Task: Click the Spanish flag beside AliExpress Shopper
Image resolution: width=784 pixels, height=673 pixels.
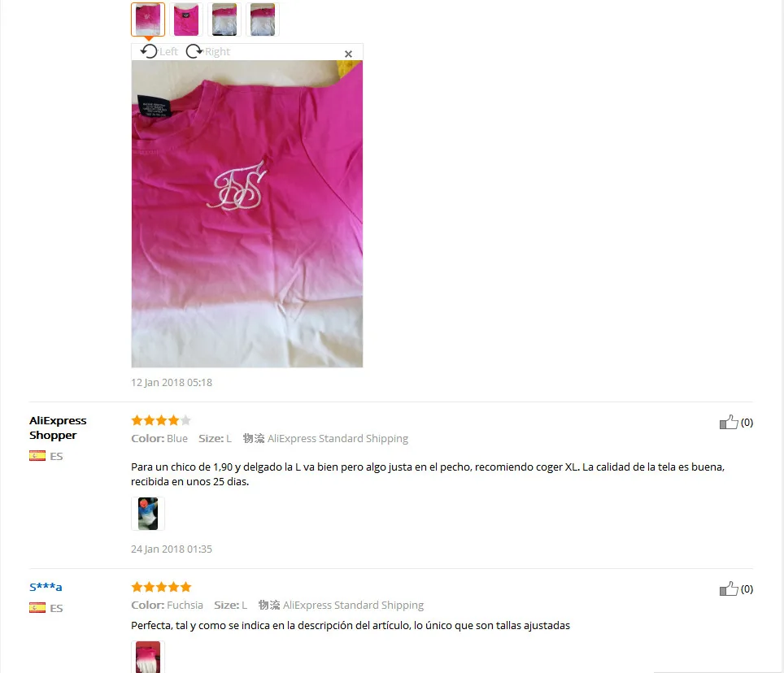Action: [x=37, y=456]
